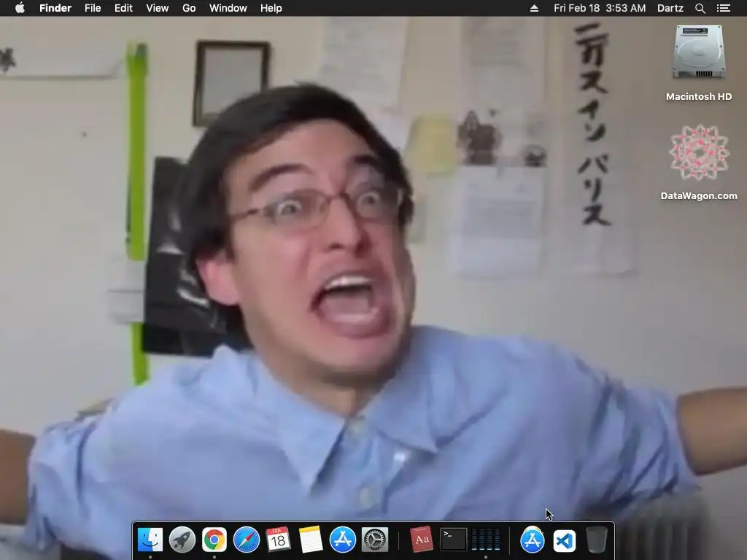Launch Launchpad rocket icon in Dock
Viewport: 747px width, 560px height.
pyautogui.click(x=182, y=540)
